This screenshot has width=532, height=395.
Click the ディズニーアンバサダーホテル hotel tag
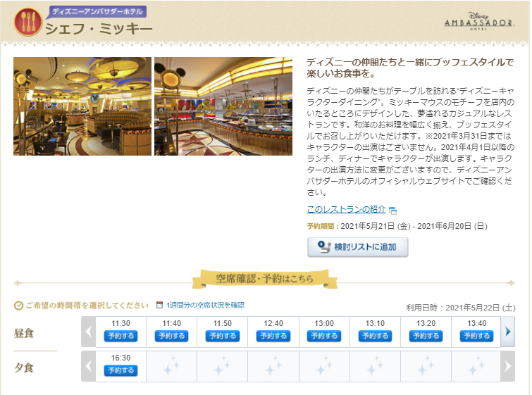pyautogui.click(x=97, y=12)
